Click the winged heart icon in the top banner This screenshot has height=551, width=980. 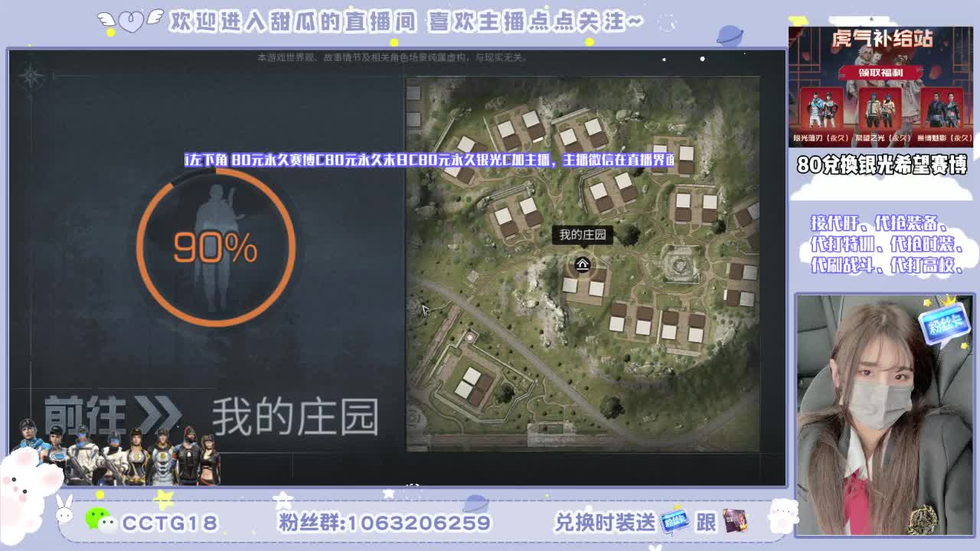[x=131, y=21]
